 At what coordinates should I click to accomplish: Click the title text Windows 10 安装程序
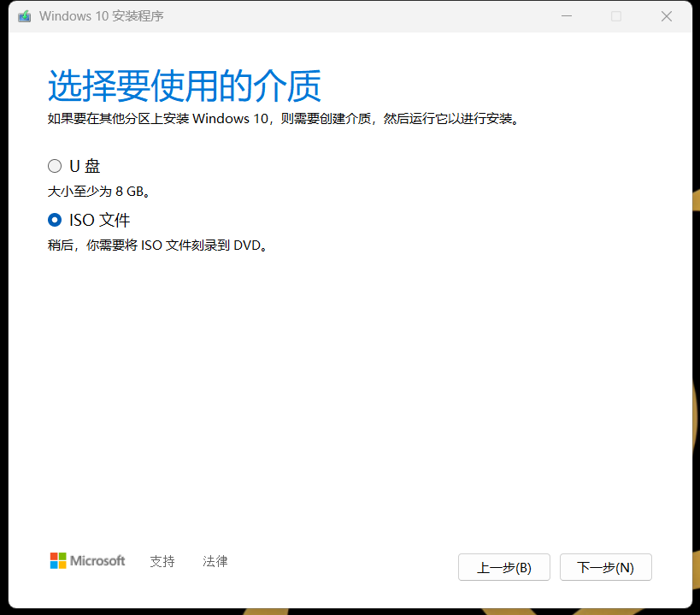102,16
